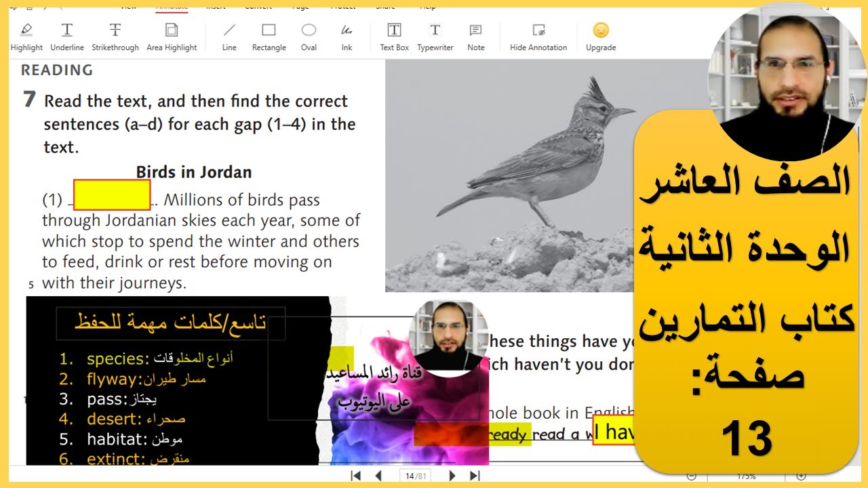The image size is (868, 488).
Task: Select the Highlight annotation tool
Action: pyautogui.click(x=26, y=37)
